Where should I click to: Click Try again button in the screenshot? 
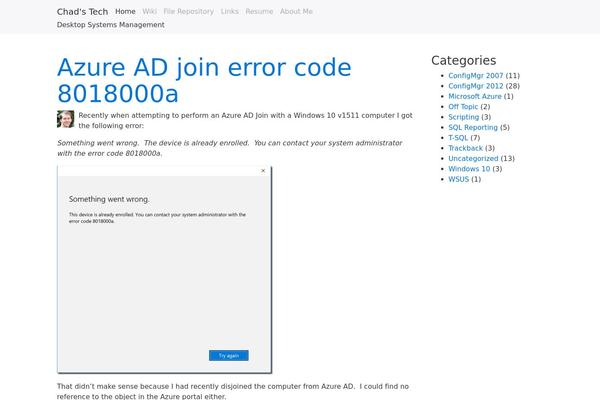(x=228, y=356)
